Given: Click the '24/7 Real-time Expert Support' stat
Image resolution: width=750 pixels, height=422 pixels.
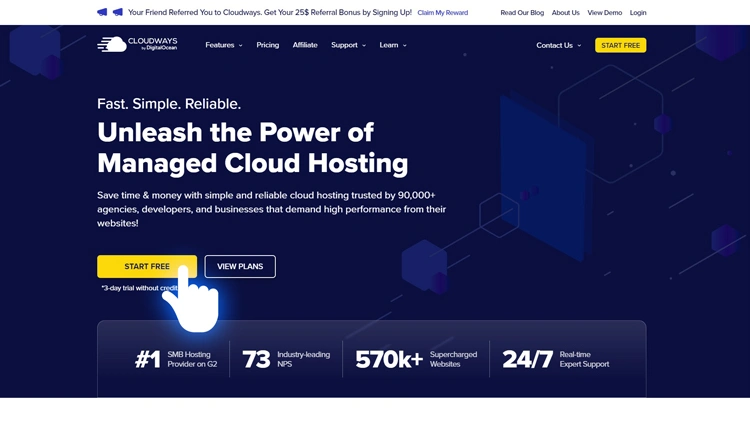Looking at the screenshot, I should coord(556,359).
